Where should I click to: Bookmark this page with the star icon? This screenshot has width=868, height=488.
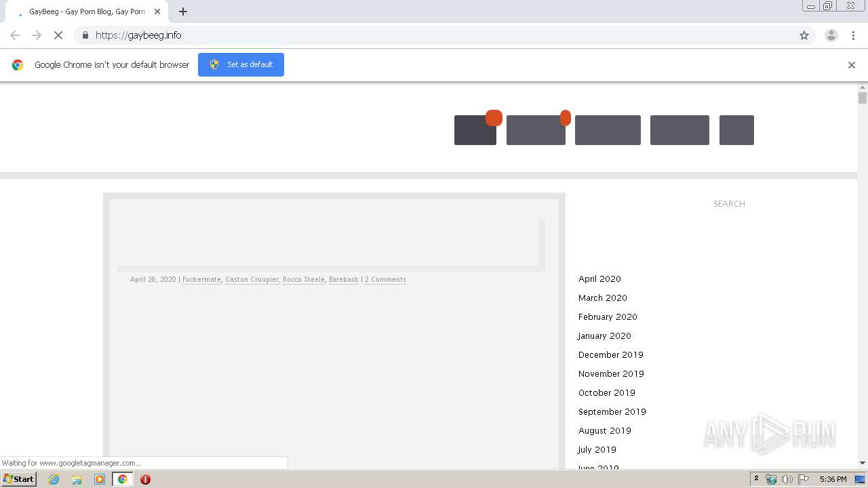804,35
